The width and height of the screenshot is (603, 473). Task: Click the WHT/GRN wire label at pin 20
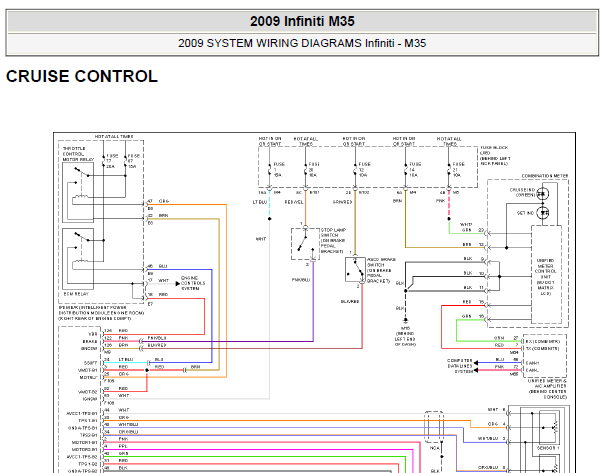(466, 227)
